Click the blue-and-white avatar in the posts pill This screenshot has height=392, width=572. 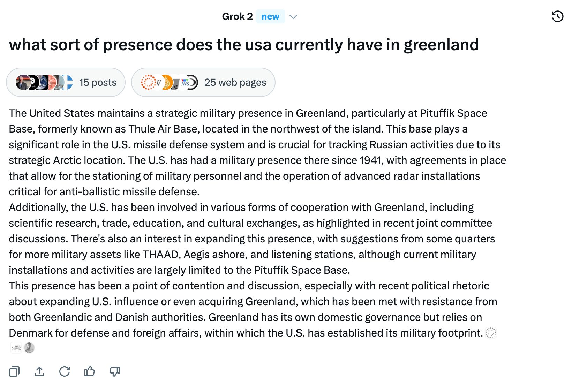click(68, 82)
